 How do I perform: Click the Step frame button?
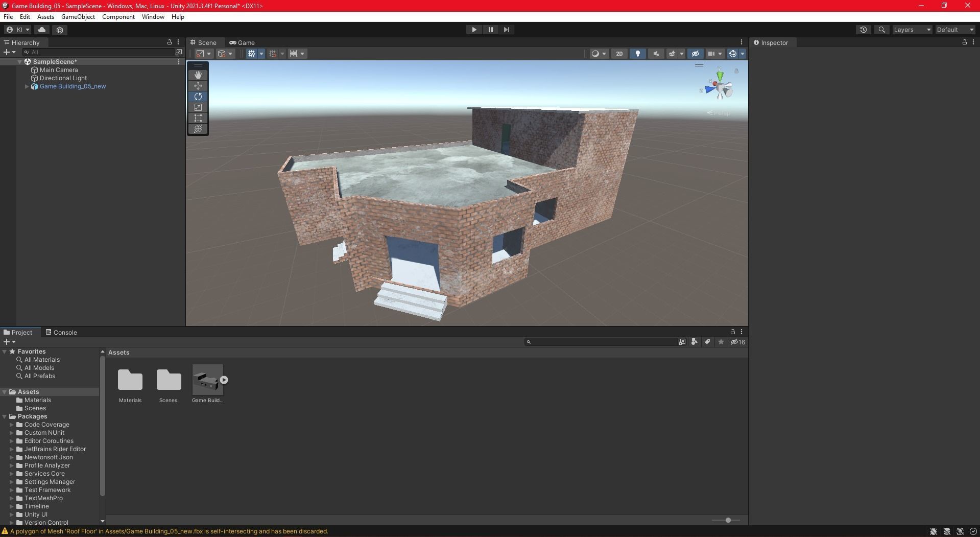pos(506,30)
